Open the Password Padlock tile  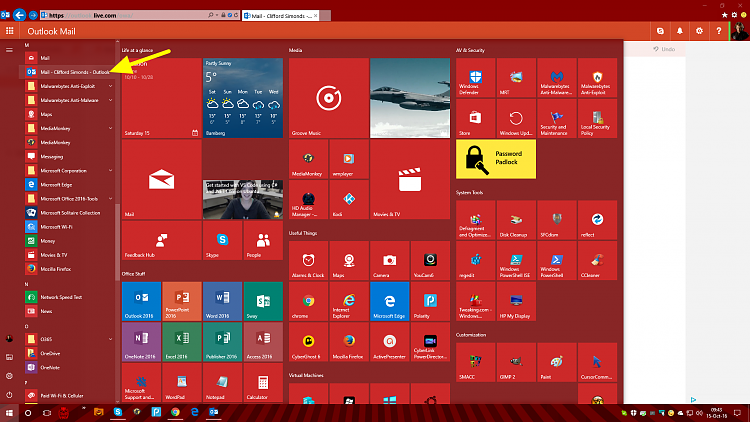(x=496, y=159)
